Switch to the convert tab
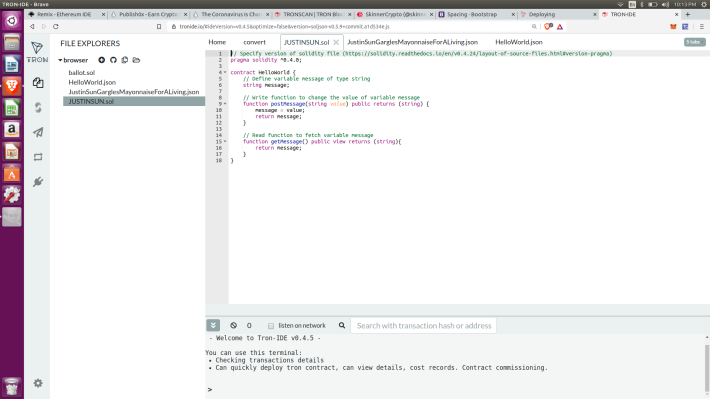 pyautogui.click(x=254, y=42)
